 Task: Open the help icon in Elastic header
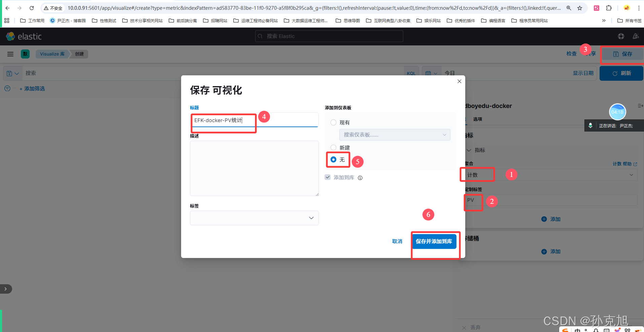(621, 36)
